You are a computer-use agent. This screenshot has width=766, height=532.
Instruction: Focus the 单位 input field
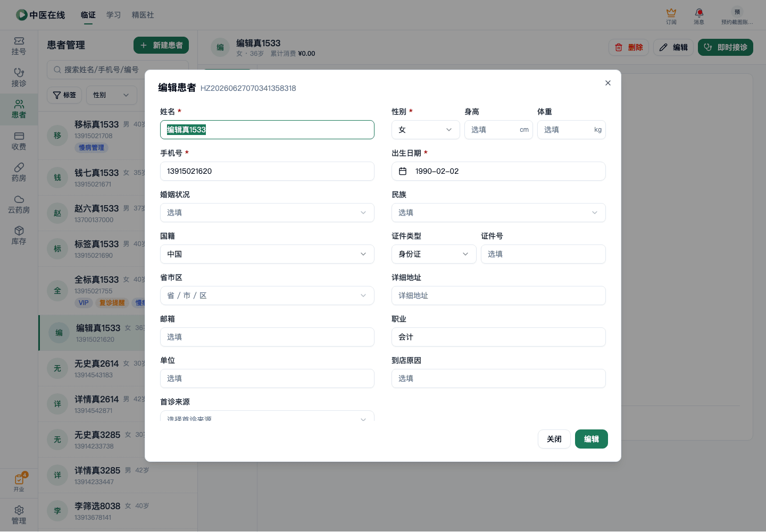click(267, 378)
